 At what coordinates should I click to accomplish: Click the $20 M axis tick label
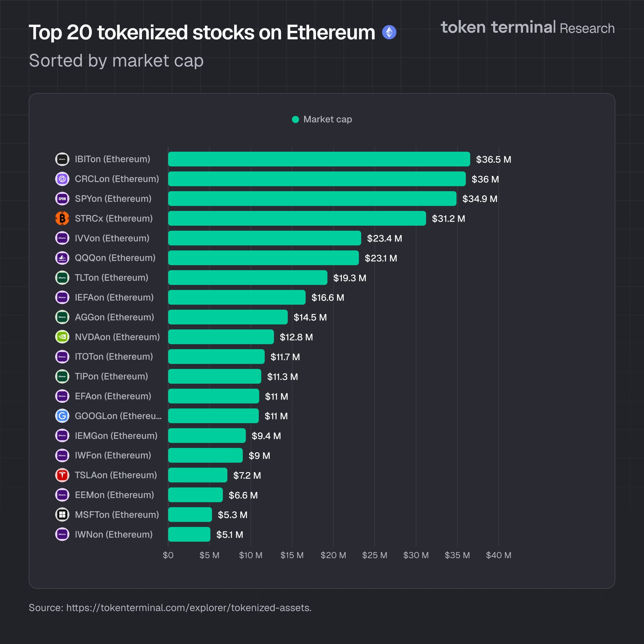click(x=333, y=555)
